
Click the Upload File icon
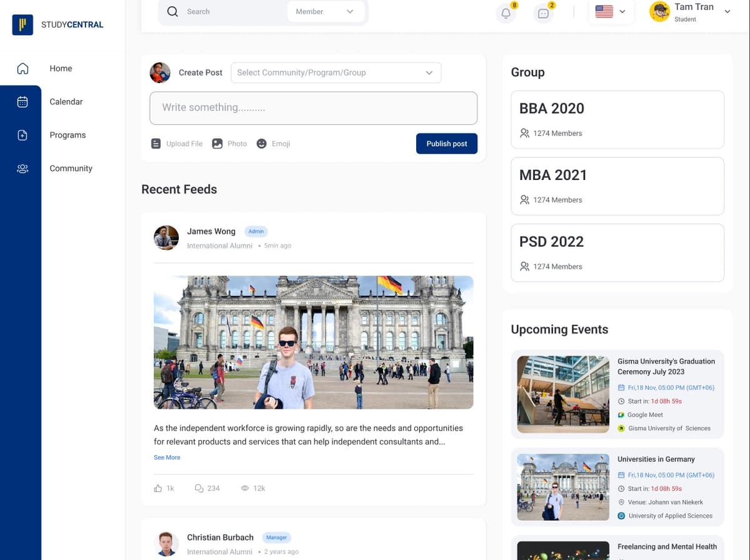pyautogui.click(x=156, y=143)
